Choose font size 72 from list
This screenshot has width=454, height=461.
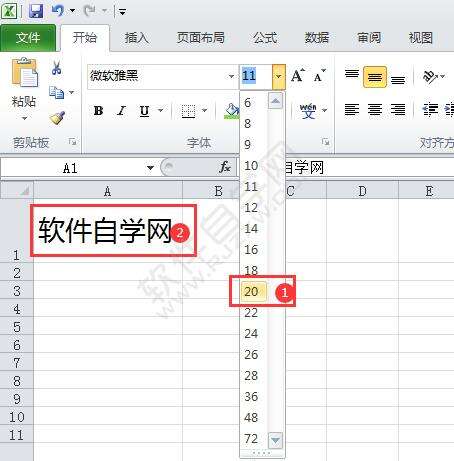251,439
